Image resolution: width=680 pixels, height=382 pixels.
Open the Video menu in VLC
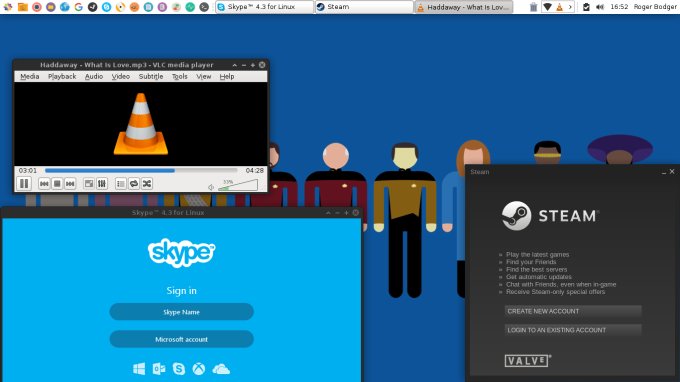coord(121,76)
